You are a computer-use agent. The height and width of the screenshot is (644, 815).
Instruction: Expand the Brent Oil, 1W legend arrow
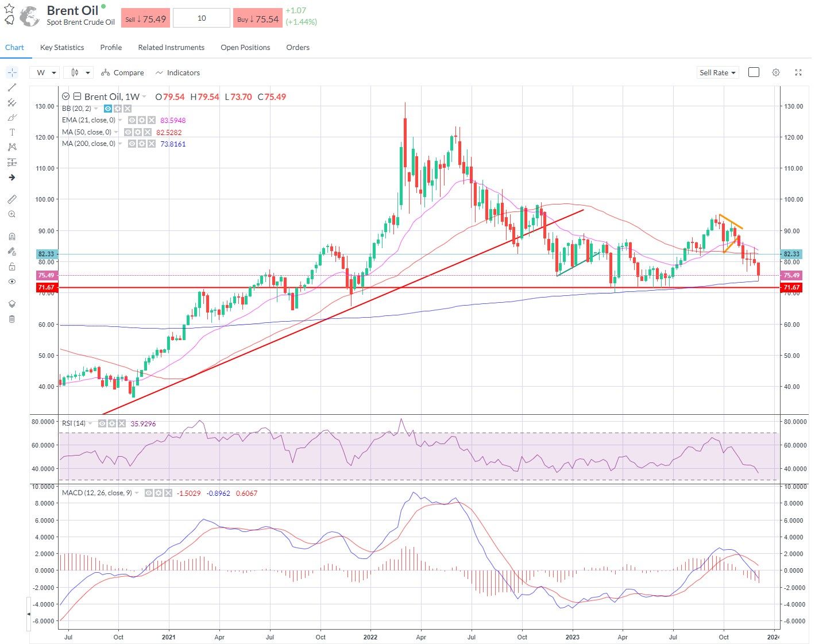(x=144, y=97)
